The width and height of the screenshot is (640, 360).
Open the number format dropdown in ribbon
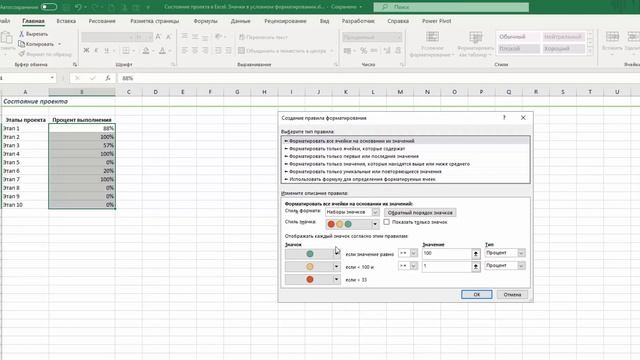click(399, 37)
